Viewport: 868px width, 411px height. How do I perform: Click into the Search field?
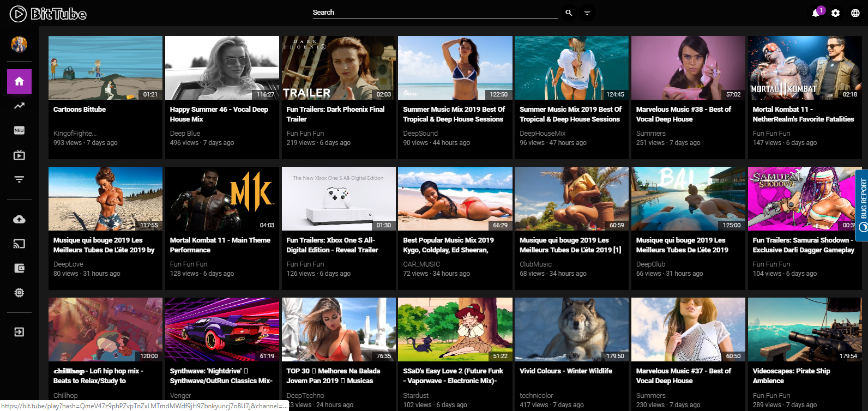[435, 13]
